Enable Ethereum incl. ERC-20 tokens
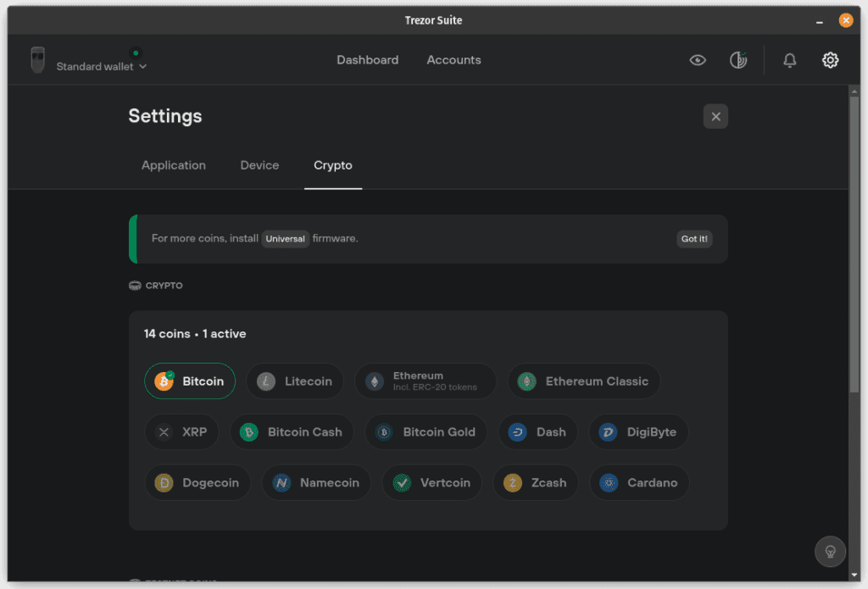The width and height of the screenshot is (868, 589). pos(425,381)
